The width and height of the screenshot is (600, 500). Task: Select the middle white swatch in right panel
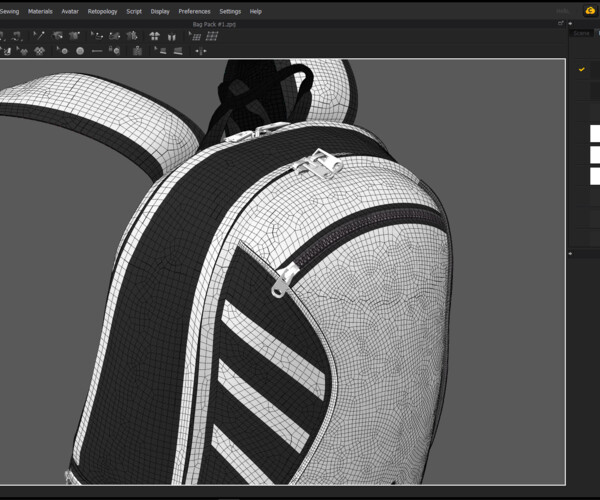coord(595,155)
